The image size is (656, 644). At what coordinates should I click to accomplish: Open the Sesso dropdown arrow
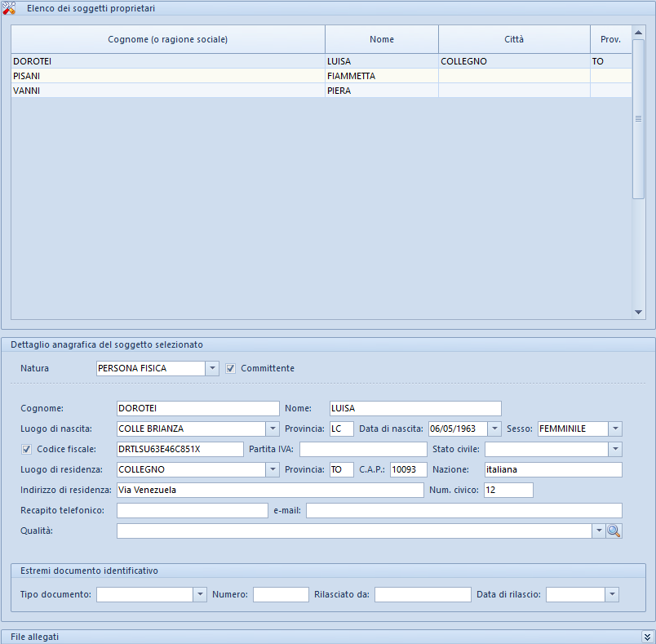tap(615, 429)
